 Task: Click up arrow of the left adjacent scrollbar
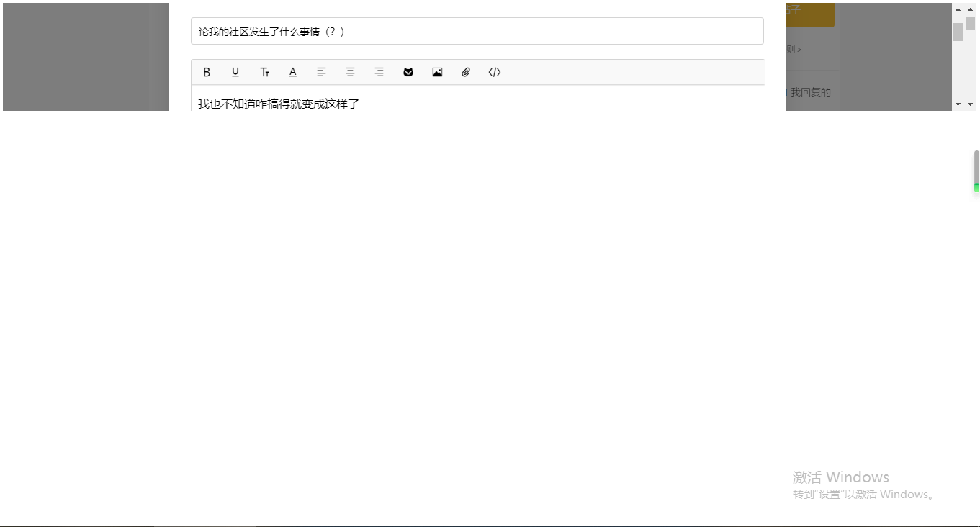point(958,9)
